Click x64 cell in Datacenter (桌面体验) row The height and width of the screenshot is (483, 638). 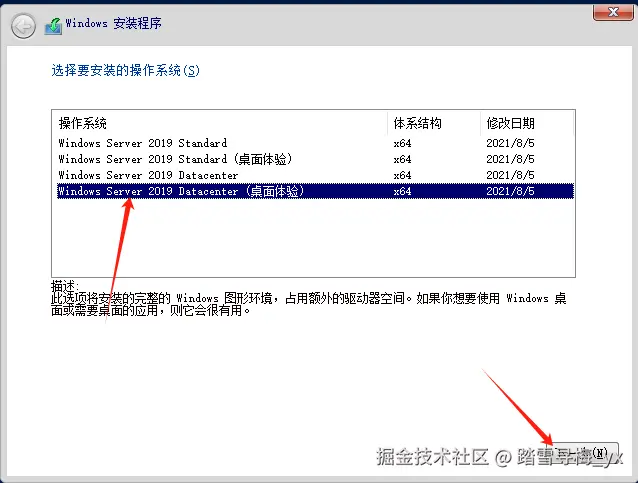point(402,191)
